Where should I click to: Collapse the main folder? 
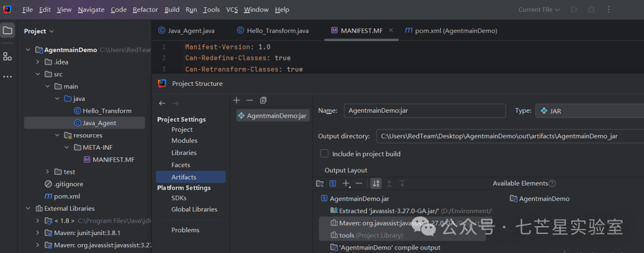tap(47, 87)
